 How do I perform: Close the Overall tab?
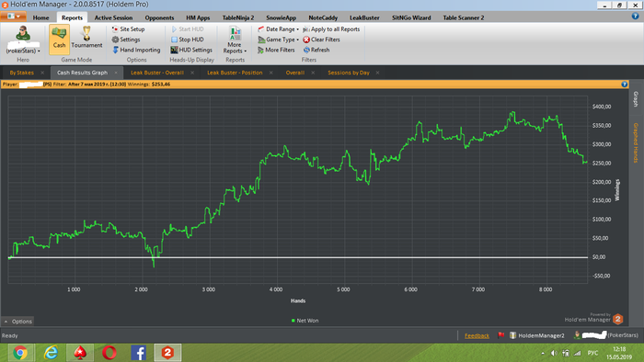[313, 73]
